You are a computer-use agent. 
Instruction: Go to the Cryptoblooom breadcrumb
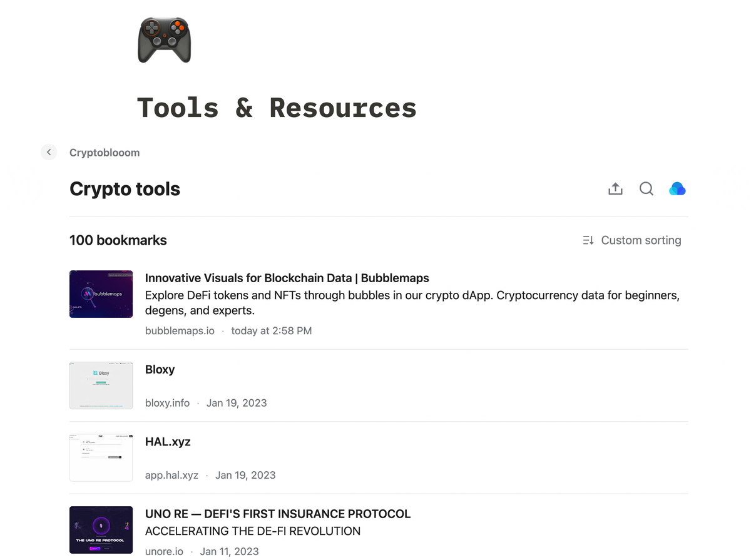tap(105, 153)
